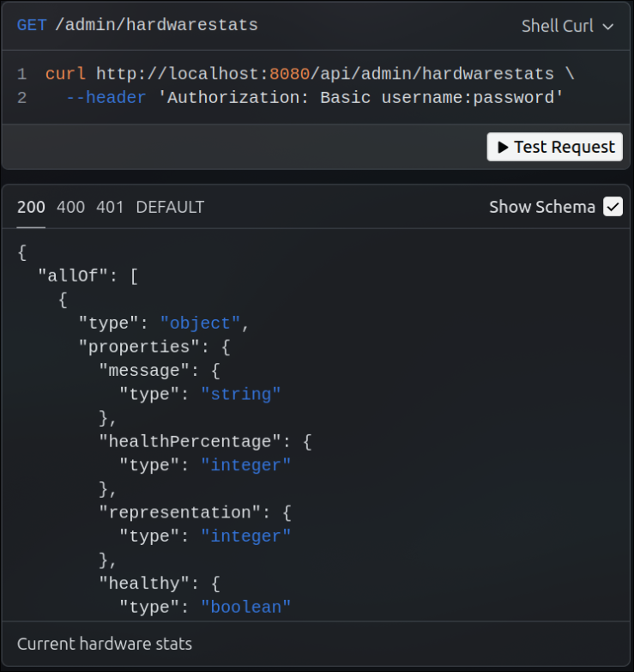
Task: Click the Authorization header string
Action: tap(360, 98)
